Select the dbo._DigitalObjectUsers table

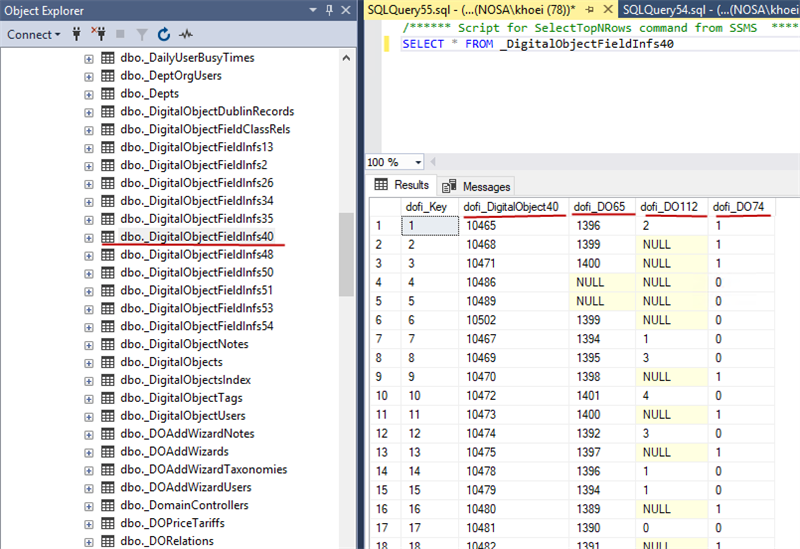click(183, 416)
